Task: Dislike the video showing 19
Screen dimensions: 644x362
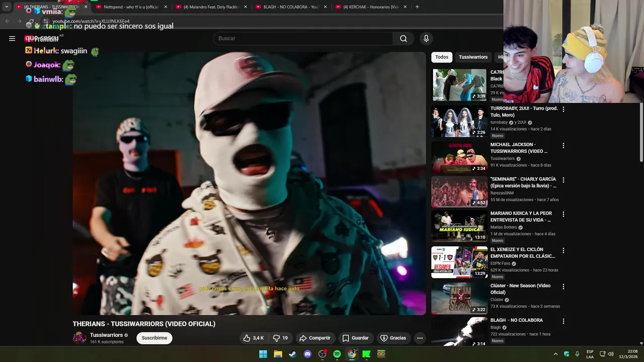Action: pos(281,338)
